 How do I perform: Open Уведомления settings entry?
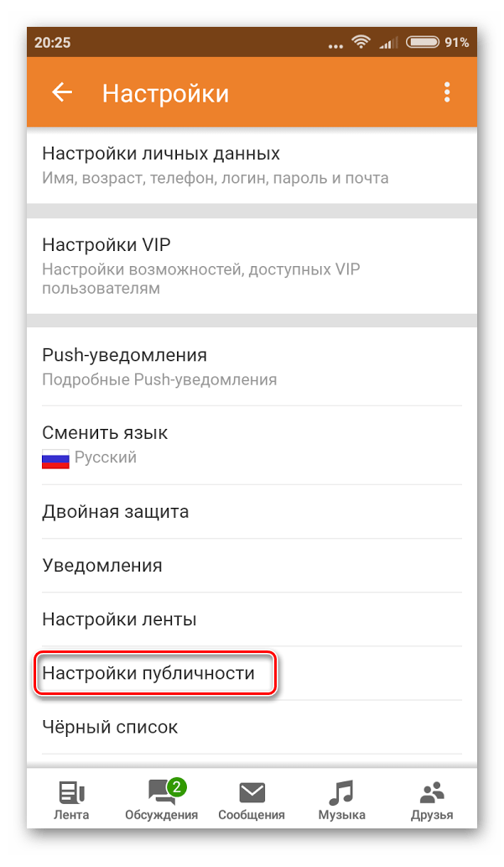point(252,565)
